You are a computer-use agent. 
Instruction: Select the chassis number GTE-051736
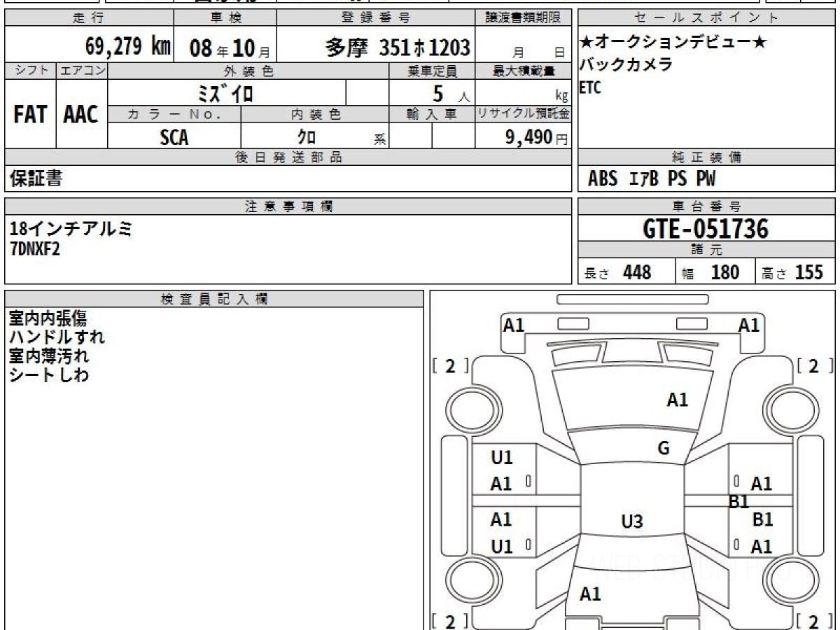pyautogui.click(x=706, y=228)
